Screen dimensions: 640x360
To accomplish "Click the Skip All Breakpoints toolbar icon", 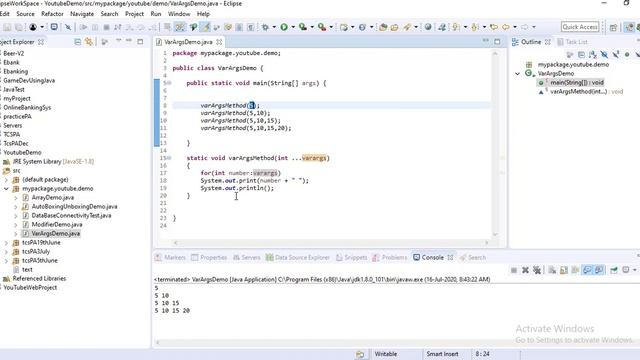I will (x=68, y=27).
